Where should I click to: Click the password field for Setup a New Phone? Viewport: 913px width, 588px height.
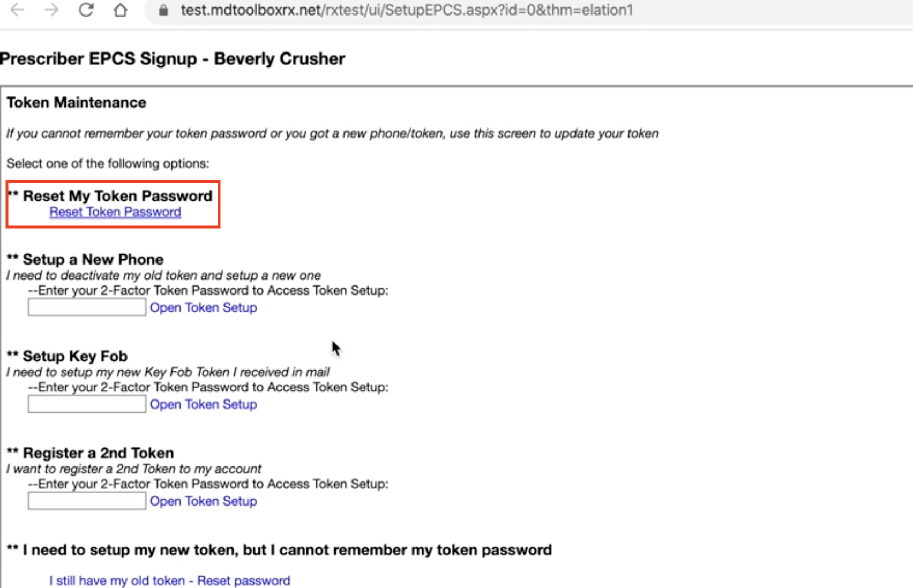(x=86, y=307)
